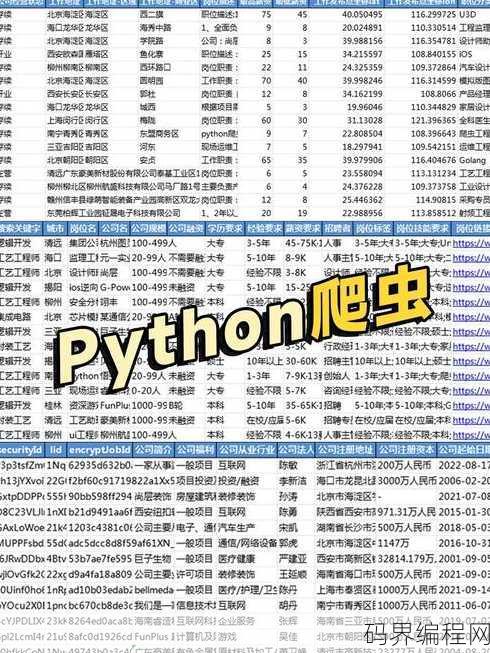The width and height of the screenshot is (490, 653).
Task: Select the legal person cell 宋凯
Action: coord(288,528)
